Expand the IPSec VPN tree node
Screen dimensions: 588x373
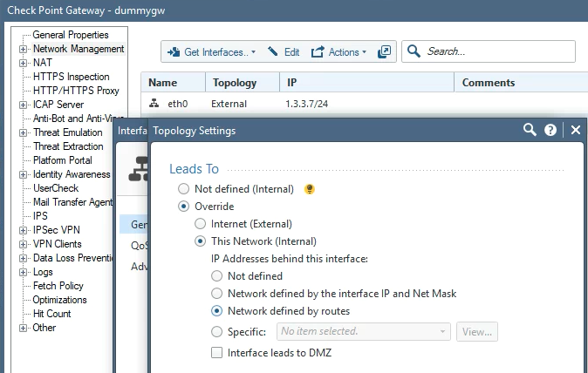24,230
